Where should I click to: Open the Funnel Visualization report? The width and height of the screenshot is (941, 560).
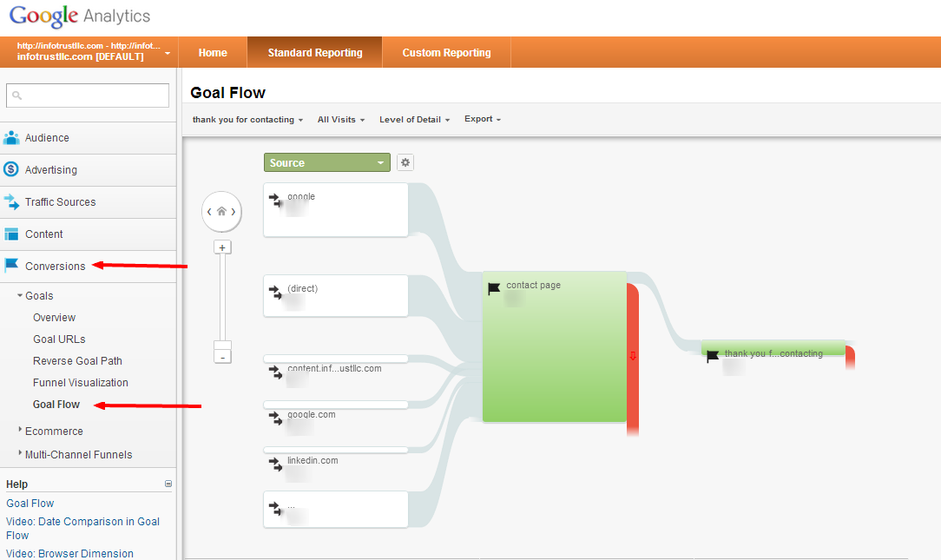[81, 383]
